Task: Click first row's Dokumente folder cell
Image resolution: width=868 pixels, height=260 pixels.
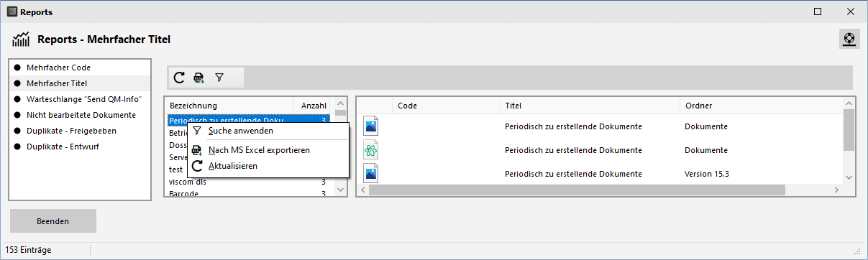Action: (706, 126)
